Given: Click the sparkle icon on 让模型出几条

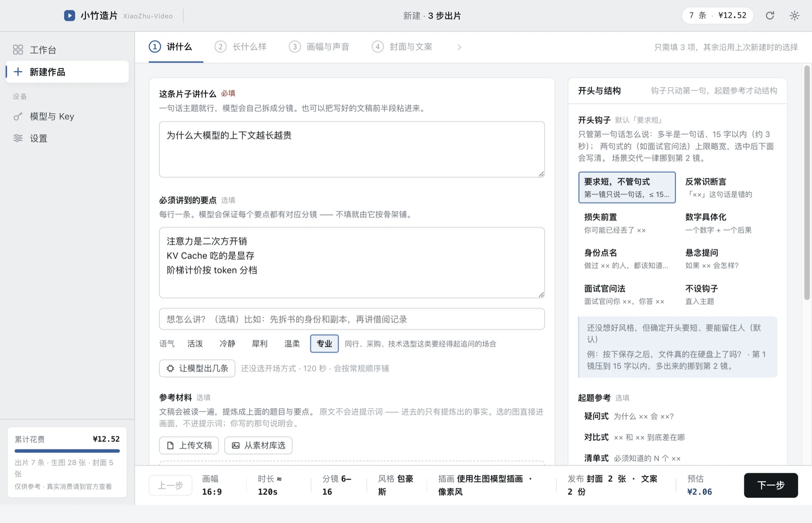Looking at the screenshot, I should (x=170, y=368).
